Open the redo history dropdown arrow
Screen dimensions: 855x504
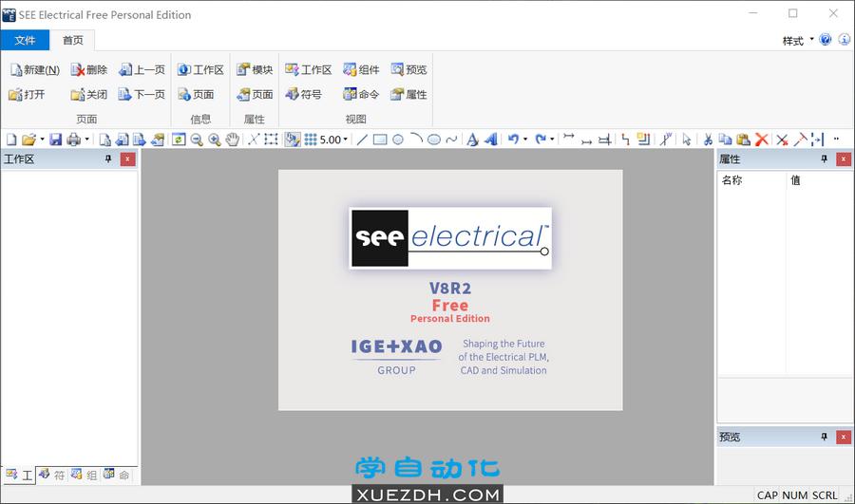pos(552,140)
